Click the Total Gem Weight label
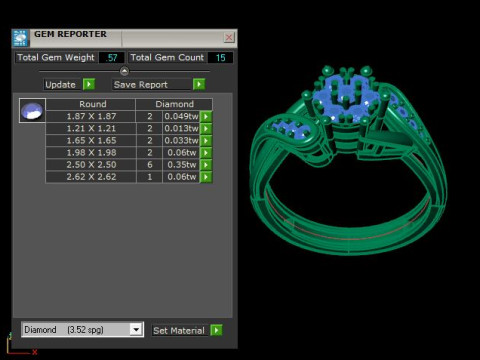The height and width of the screenshot is (360, 480). [56, 58]
